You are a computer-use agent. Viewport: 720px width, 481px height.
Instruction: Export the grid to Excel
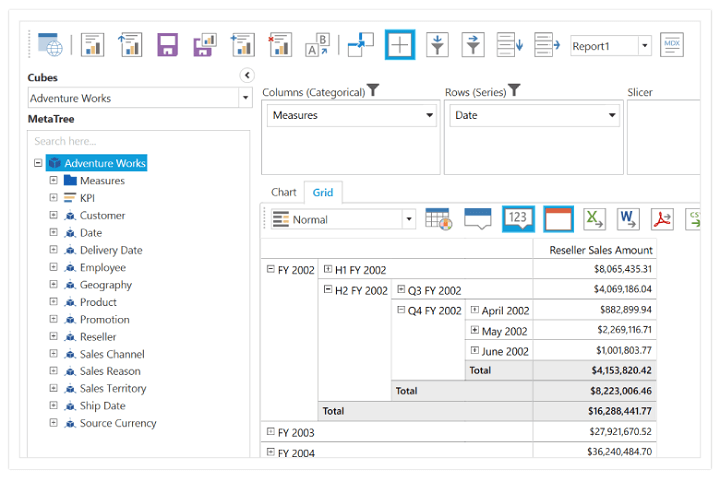click(595, 219)
